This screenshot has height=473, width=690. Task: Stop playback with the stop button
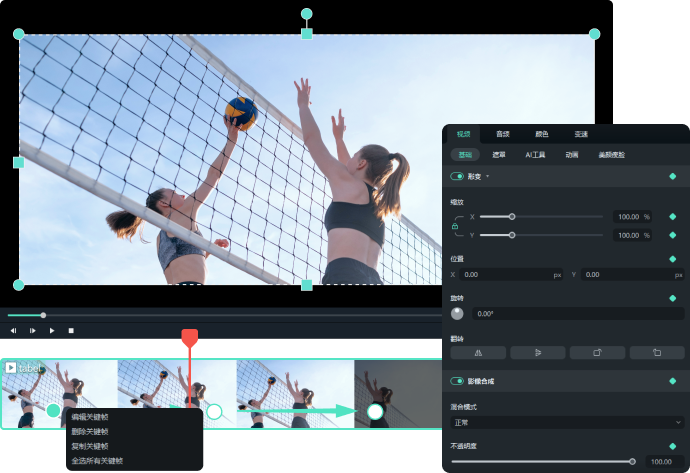tap(71, 330)
